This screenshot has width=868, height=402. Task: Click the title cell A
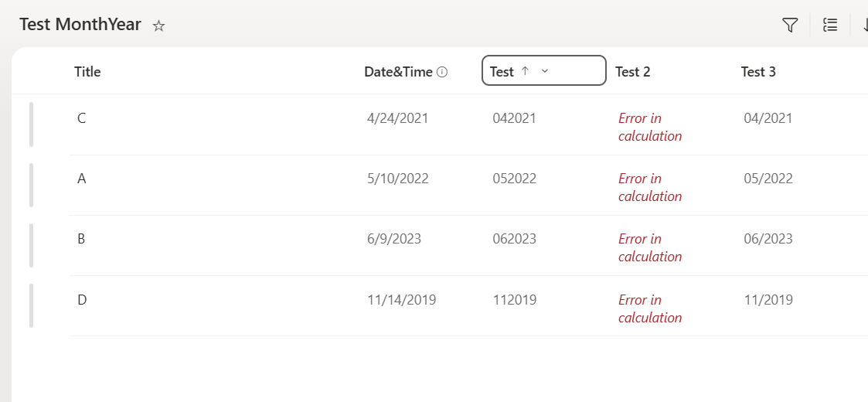(x=81, y=179)
